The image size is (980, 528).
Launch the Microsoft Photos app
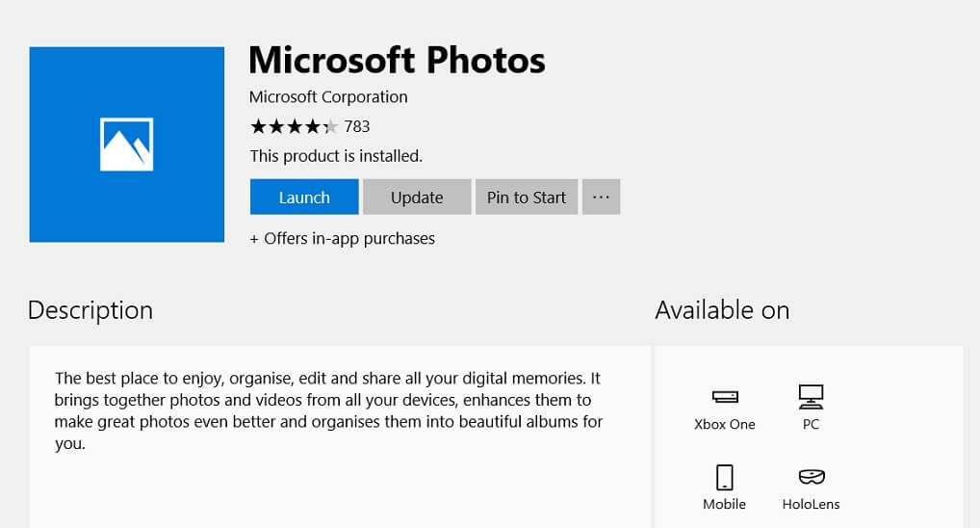pyautogui.click(x=304, y=198)
